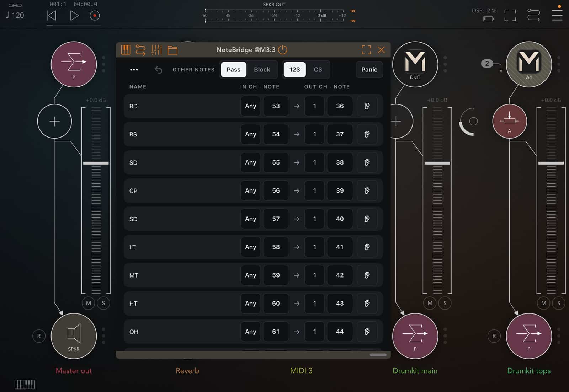Start recording with the record button
569x392 pixels.
click(x=95, y=16)
